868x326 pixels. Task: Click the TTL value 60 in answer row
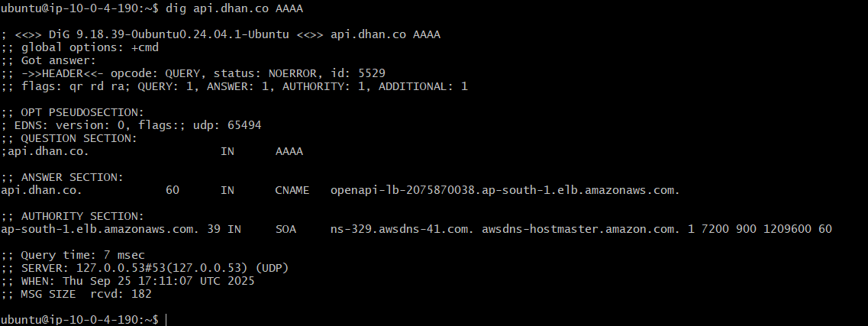pos(173,190)
